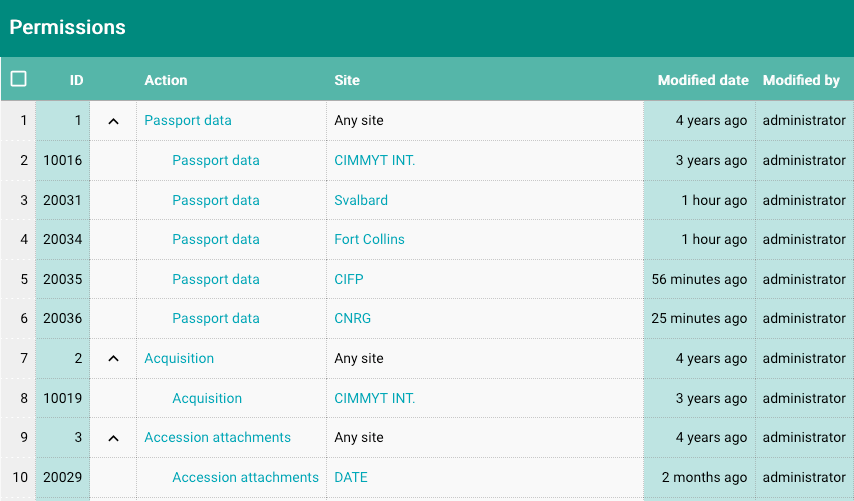Sort by the Site column header

[347, 80]
